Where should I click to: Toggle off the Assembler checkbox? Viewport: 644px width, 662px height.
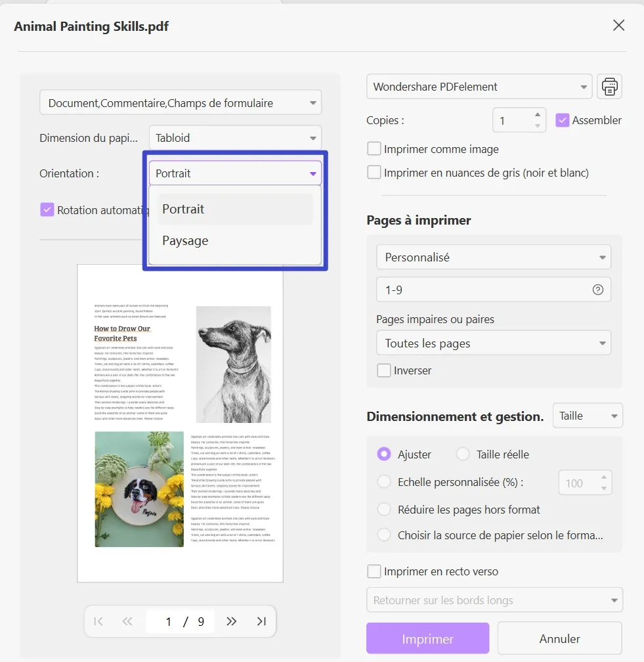click(562, 120)
